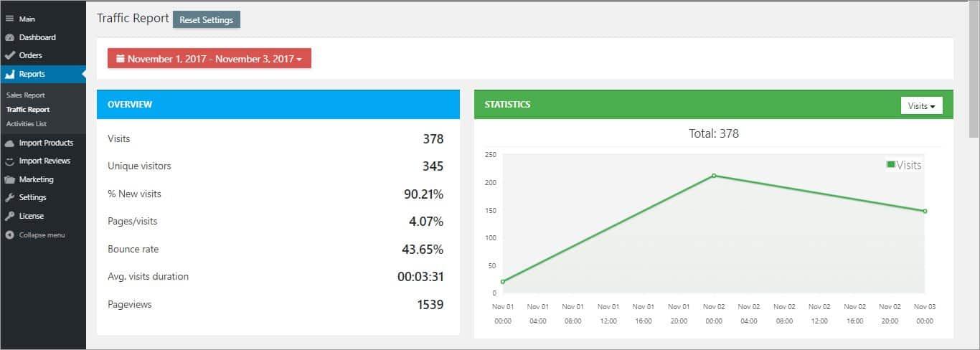Screen dimensions: 980x350
Task: Go to the Activities List page
Action: [27, 124]
